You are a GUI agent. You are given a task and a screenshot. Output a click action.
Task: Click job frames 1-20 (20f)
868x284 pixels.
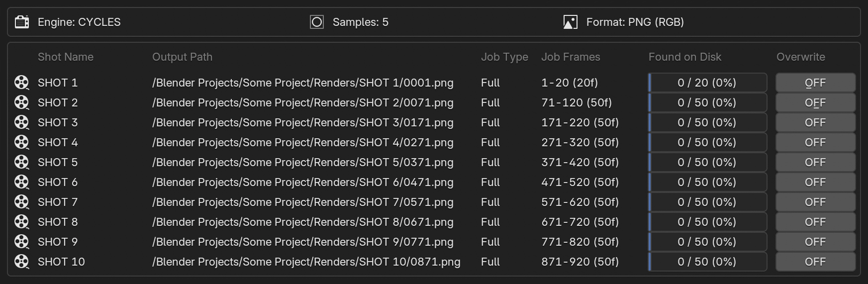tap(570, 83)
